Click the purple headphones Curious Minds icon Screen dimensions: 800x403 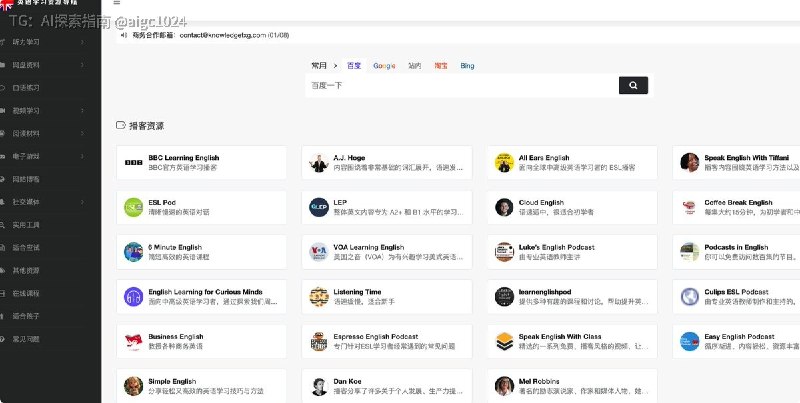(x=134, y=296)
